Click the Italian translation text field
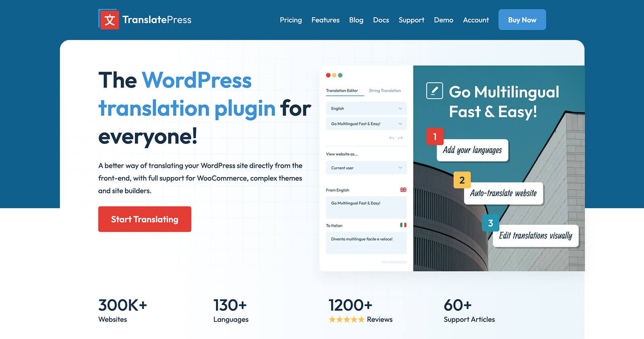The width and height of the screenshot is (644, 339). pos(366,243)
